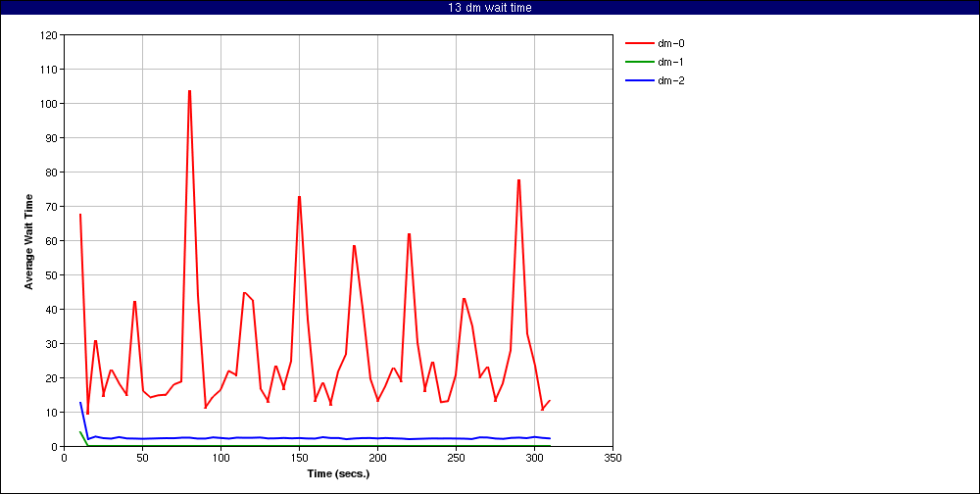Click the dm-0 peak near 115 seconds
Screen dimensions: 980x494
244,293
